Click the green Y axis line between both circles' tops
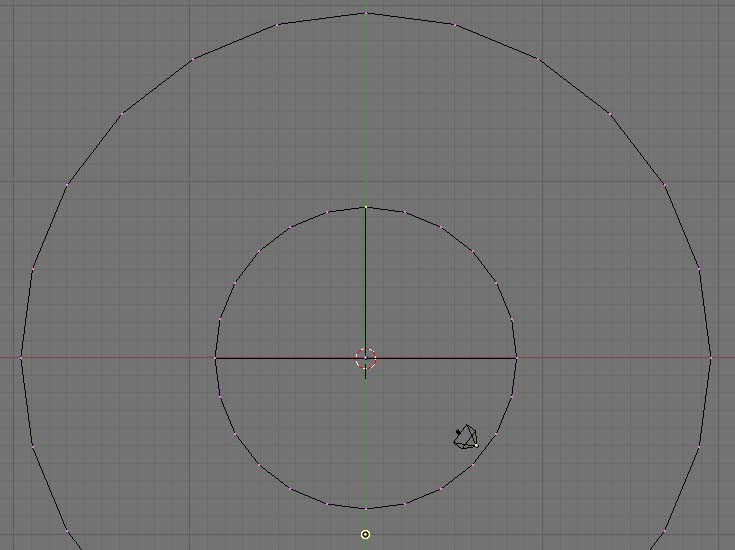The image size is (735, 550). 366,110
